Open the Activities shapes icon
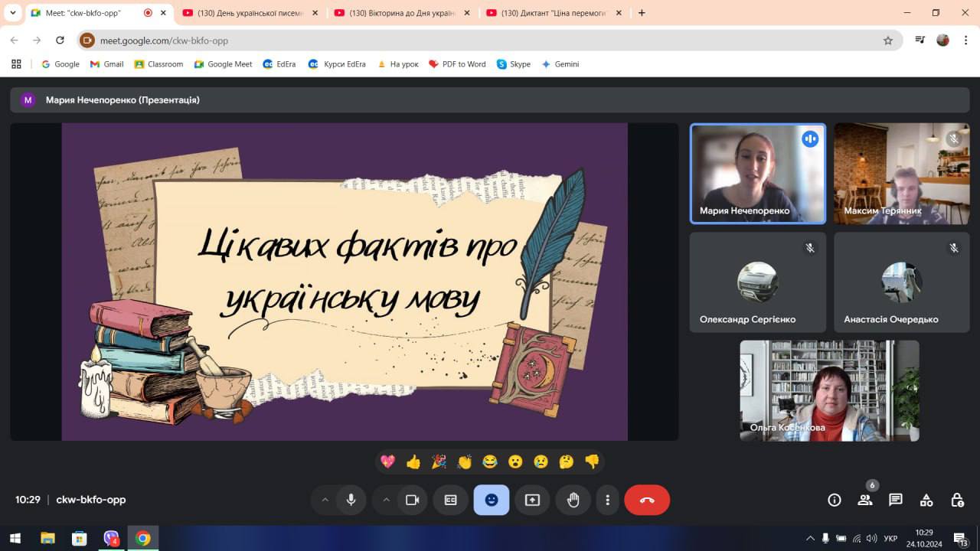The image size is (980, 551). (926, 500)
